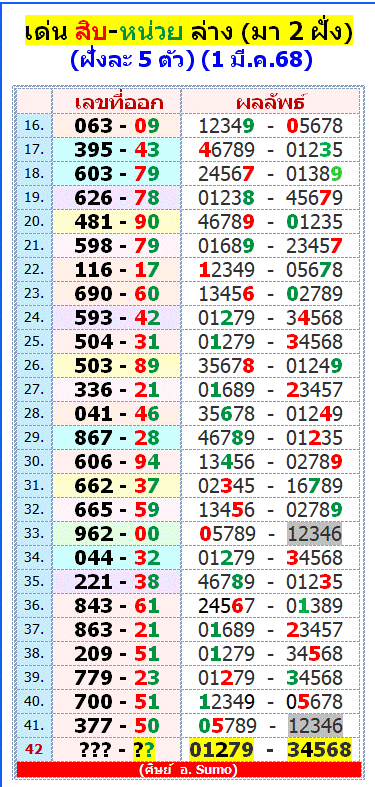Click gray highlighted 12346 in row 33

314,534
